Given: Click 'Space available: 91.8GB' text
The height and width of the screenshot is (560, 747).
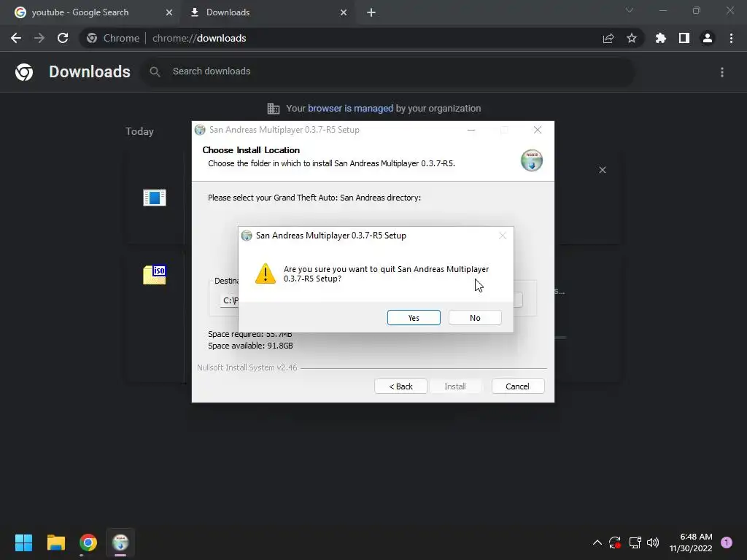Looking at the screenshot, I should point(251,346).
